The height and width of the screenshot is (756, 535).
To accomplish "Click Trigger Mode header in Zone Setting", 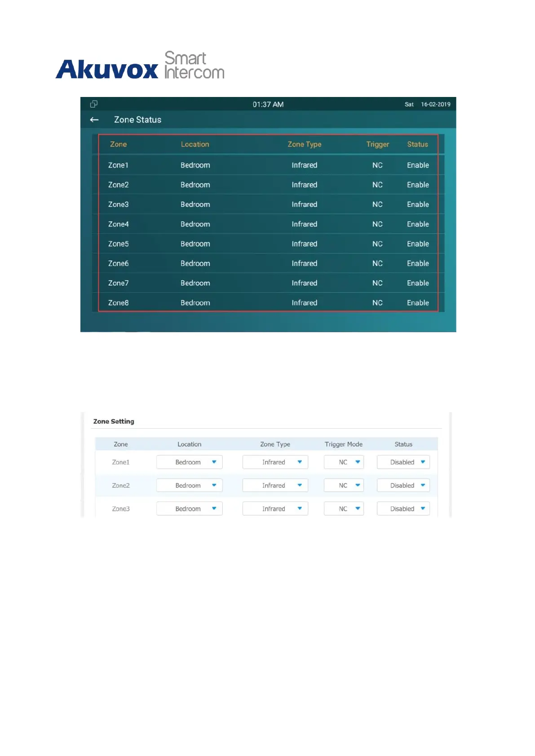I will point(344,444).
